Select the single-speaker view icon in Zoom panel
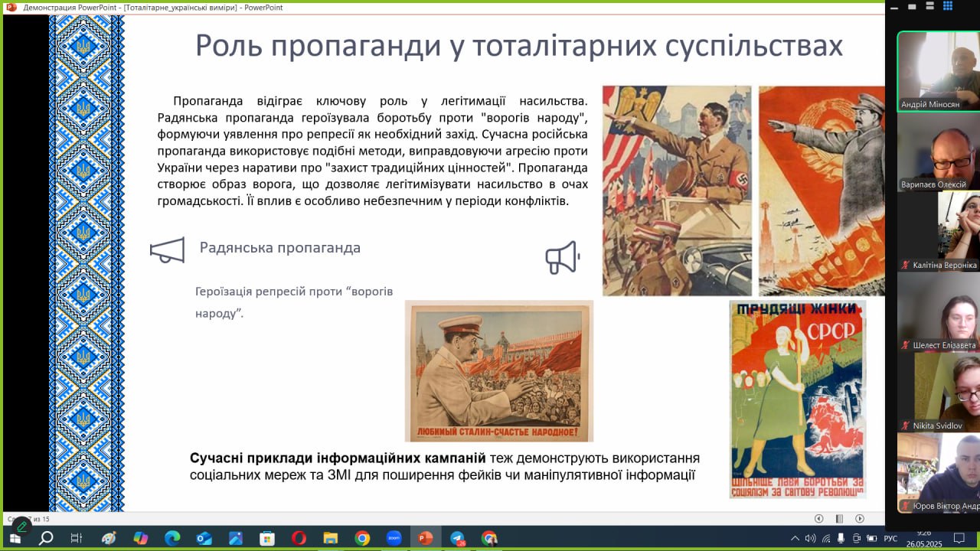This screenshot has width=980, height=551. pyautogui.click(x=913, y=6)
